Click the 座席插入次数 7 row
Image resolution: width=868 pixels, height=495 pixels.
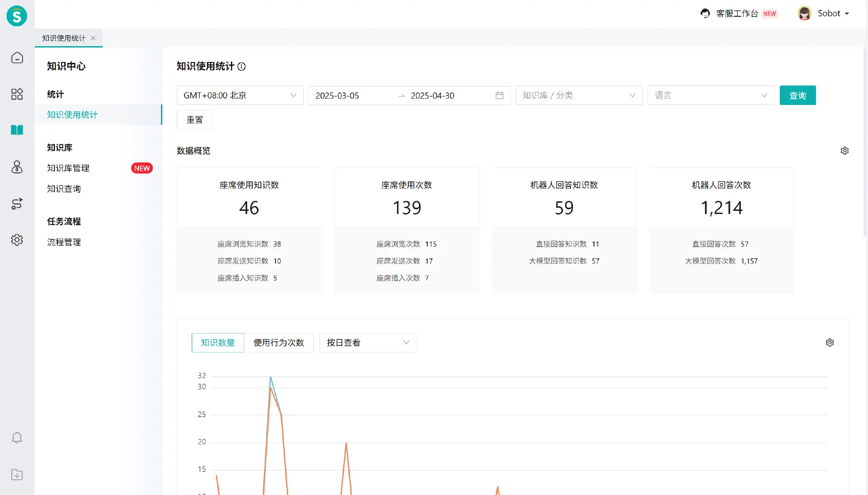click(x=402, y=278)
